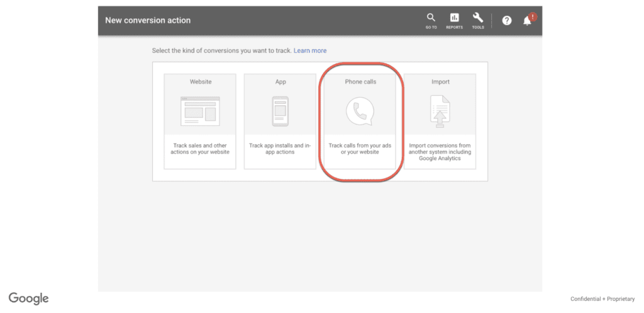Choose the Phone calls heading

pos(360,82)
